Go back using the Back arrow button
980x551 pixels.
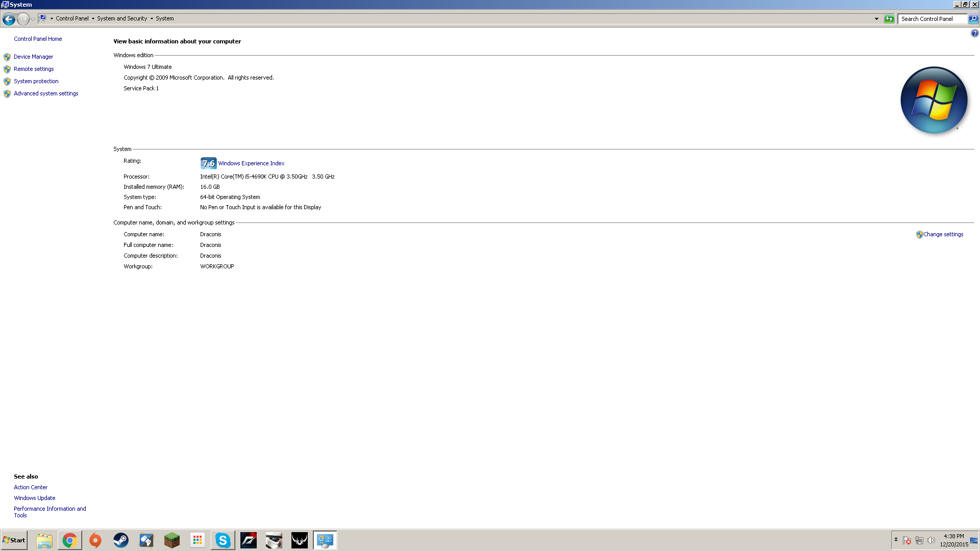(9, 19)
